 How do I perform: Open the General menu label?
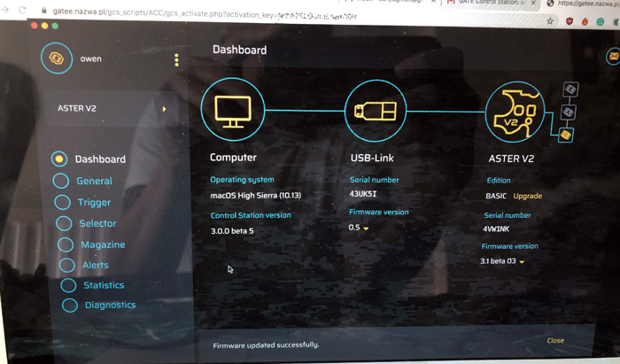(94, 181)
